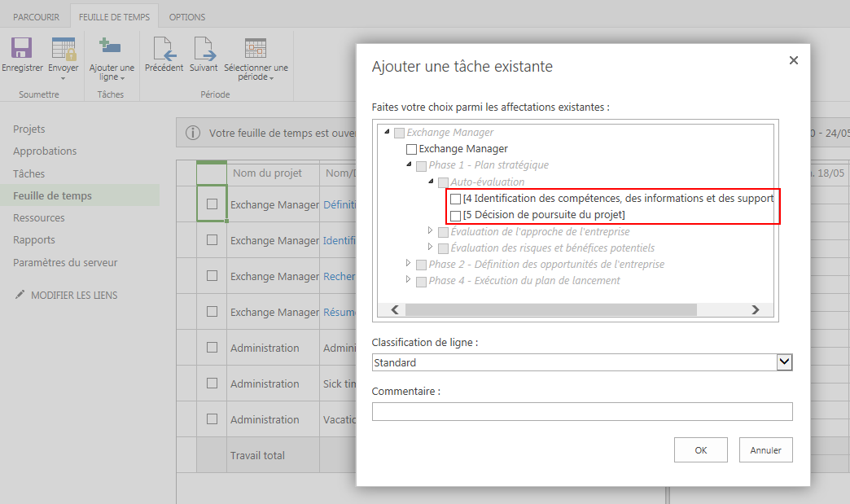The image size is (850, 504).
Task: Tick the 4 Identification des compétences checkbox
Action: [x=456, y=199]
